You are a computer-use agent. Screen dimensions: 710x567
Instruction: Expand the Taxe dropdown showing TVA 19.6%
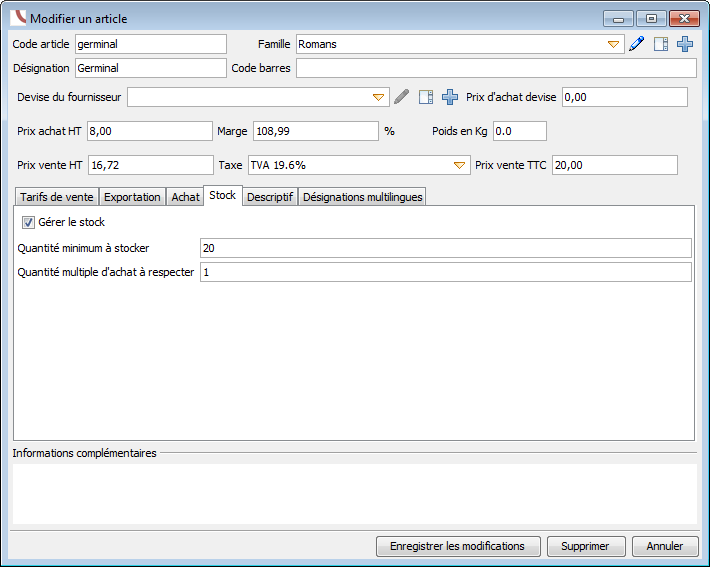459,165
